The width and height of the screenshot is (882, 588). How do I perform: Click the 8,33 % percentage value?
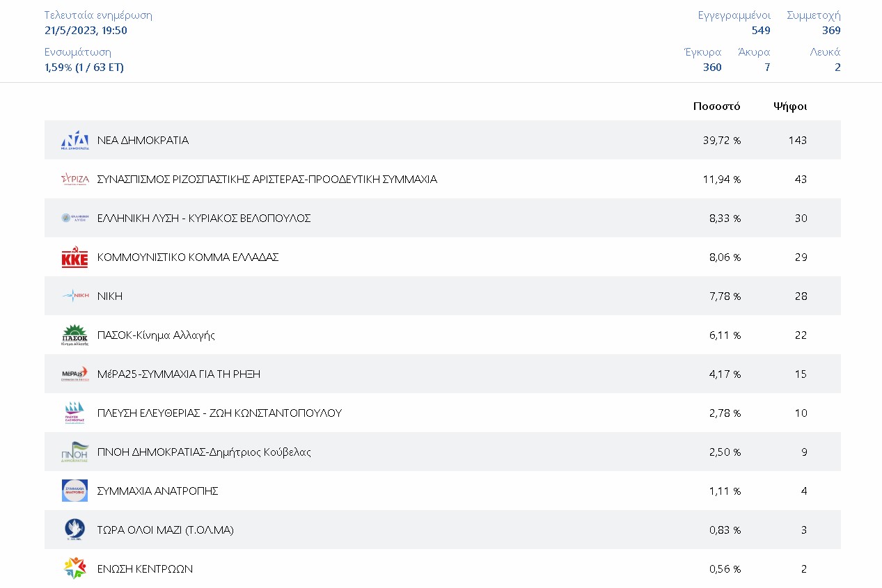[725, 218]
